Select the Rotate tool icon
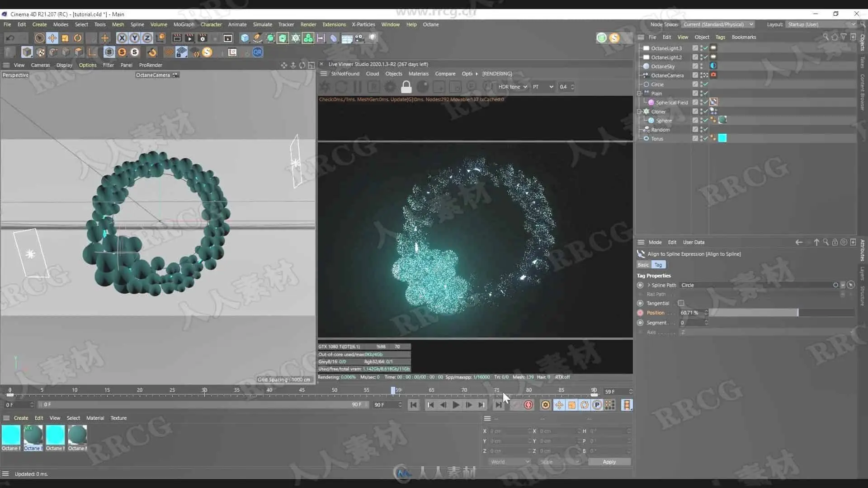 [78, 38]
